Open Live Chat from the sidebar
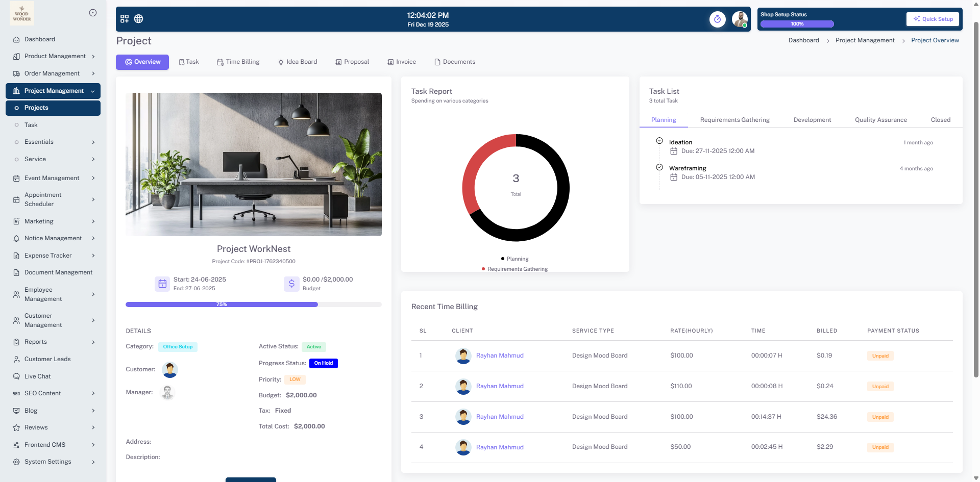 click(x=38, y=376)
